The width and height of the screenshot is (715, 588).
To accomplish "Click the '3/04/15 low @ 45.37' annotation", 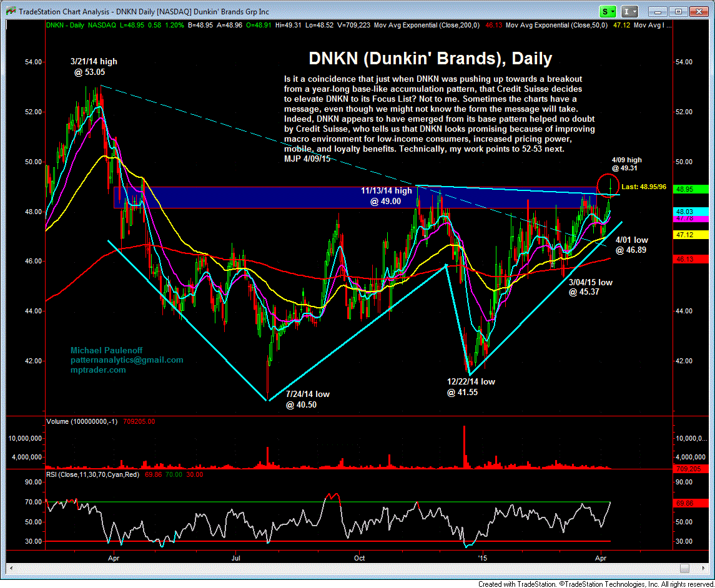I will (590, 287).
